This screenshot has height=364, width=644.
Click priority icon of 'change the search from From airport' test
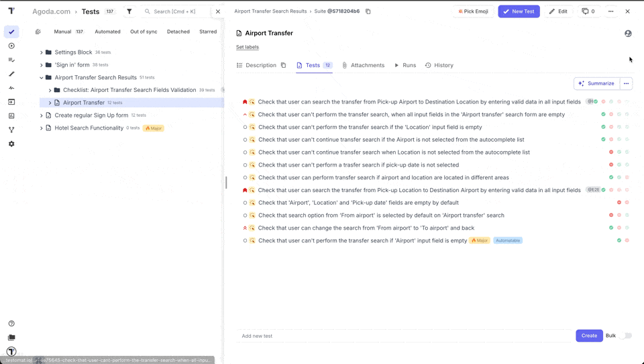246,228
